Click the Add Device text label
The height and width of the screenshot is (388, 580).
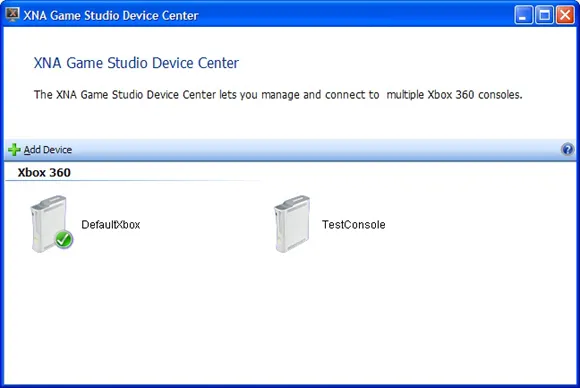click(x=48, y=150)
